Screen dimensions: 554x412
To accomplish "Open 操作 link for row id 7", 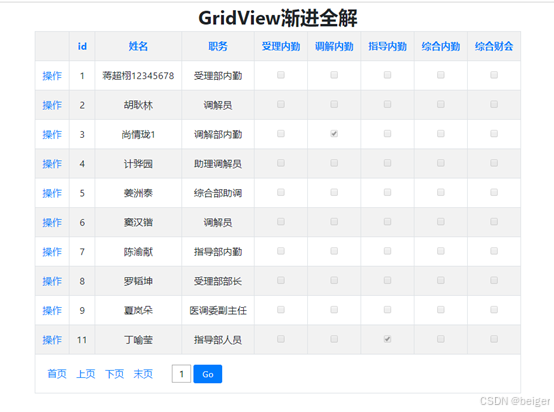I will pyautogui.click(x=52, y=252).
